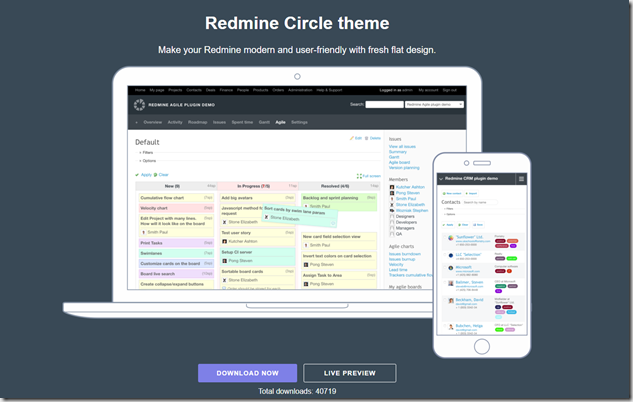Image resolution: width=633 pixels, height=402 pixels.
Task: Switch to the Roadmap tab
Action: tap(197, 122)
